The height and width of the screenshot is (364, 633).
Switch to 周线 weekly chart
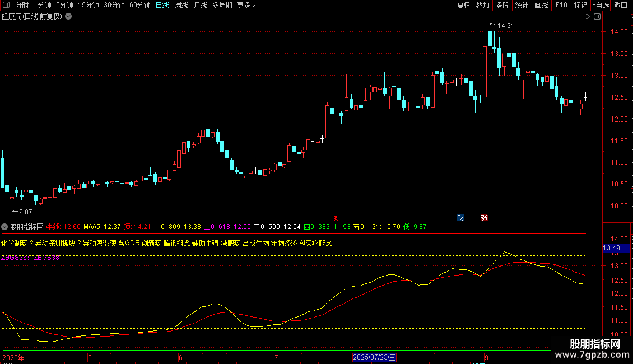pos(181,5)
